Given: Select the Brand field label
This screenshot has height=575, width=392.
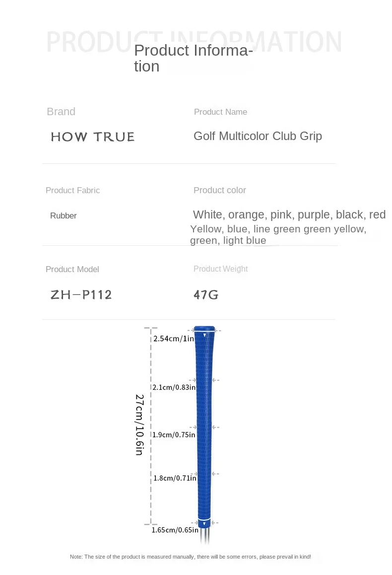Looking at the screenshot, I should tap(61, 112).
